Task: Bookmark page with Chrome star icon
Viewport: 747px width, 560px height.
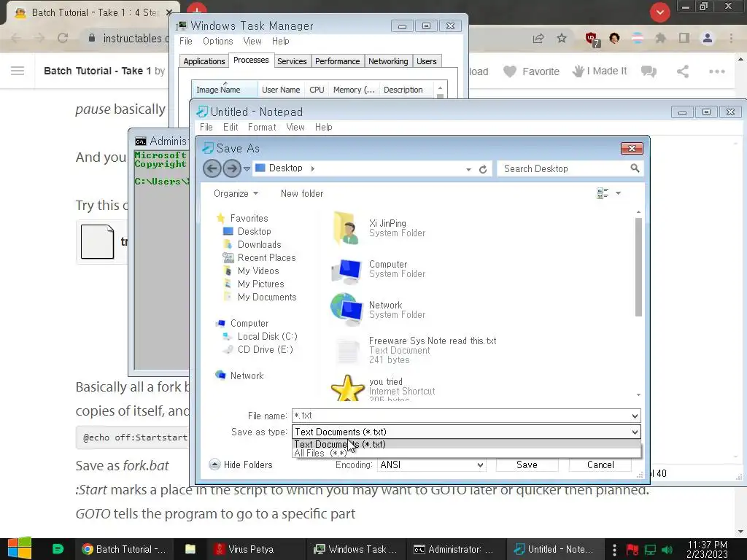Action: click(562, 38)
